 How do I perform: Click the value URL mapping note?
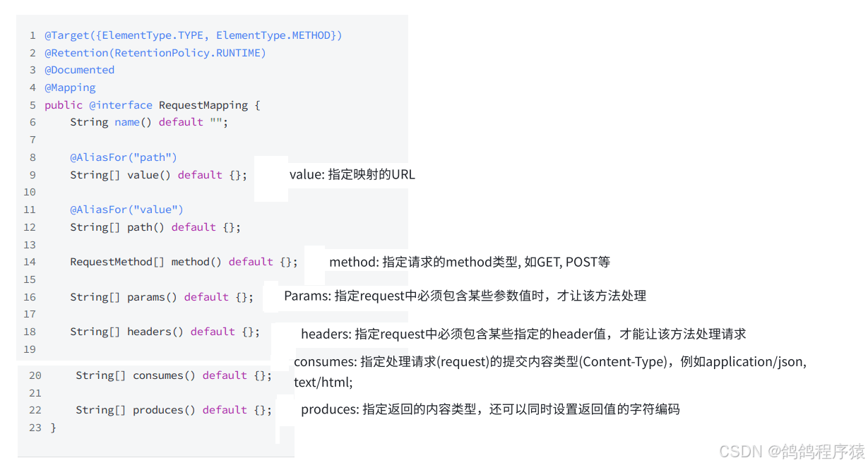(x=352, y=174)
